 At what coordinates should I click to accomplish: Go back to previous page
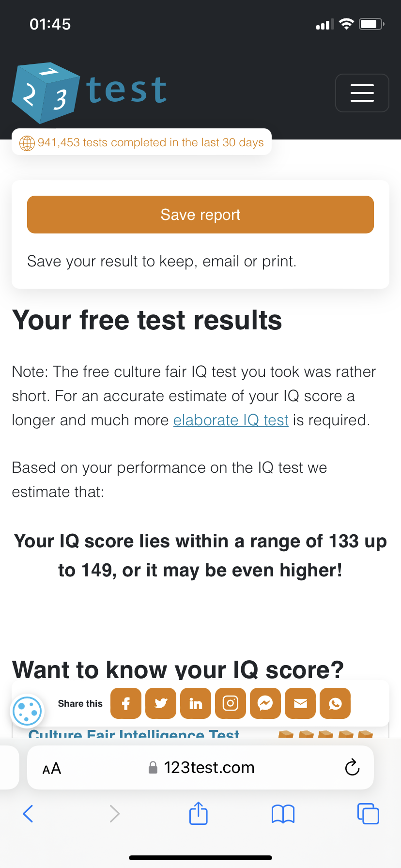(x=28, y=814)
